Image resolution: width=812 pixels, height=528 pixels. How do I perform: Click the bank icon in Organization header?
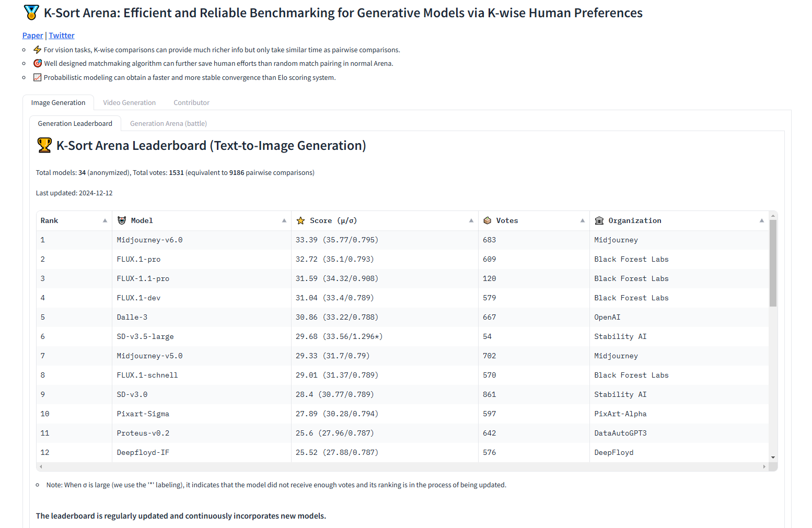pos(599,220)
